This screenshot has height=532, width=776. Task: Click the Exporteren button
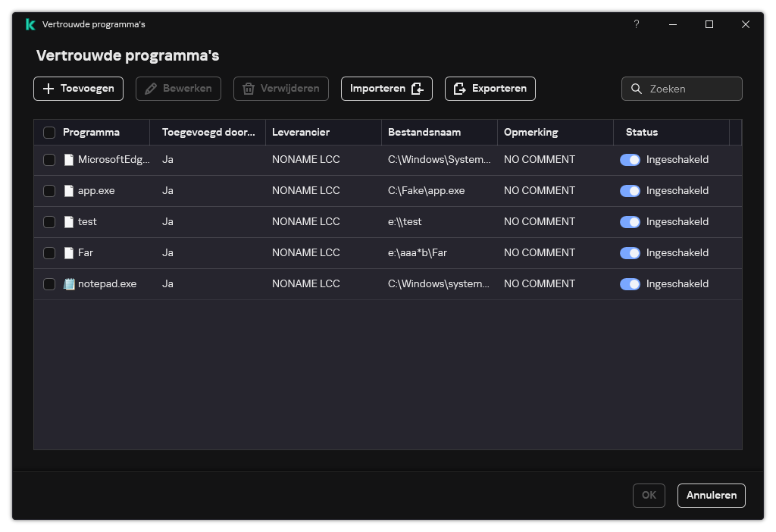[x=490, y=89]
